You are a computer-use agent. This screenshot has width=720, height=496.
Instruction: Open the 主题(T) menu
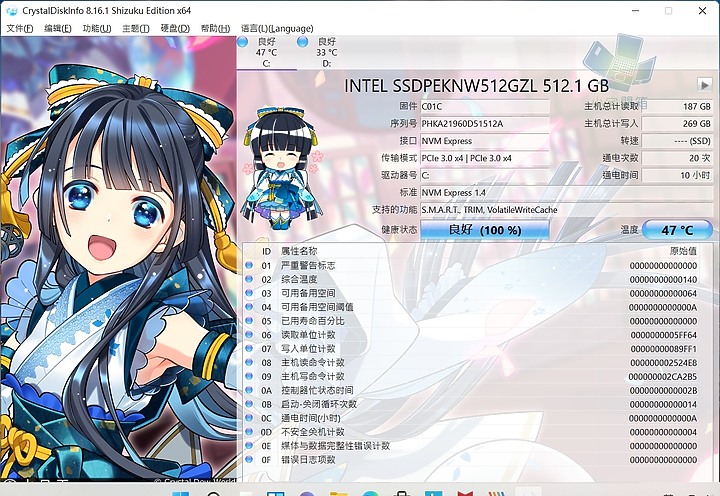(136, 28)
